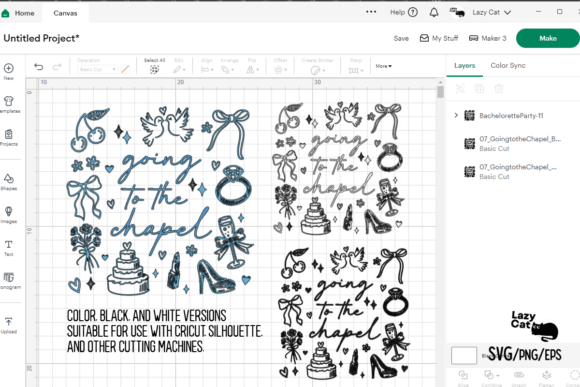
Task: Select the black outline design on canvas
Action: click(x=338, y=168)
